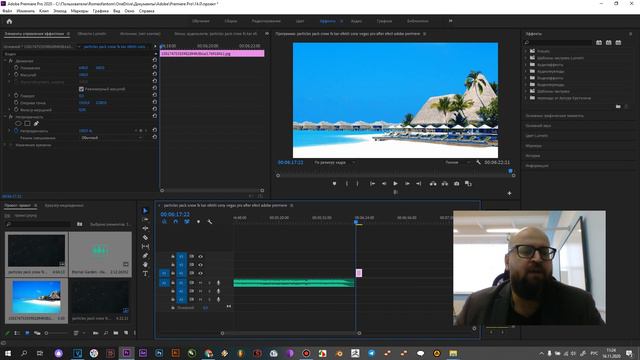The height and width of the screenshot is (360, 640).
Task: Open the Клип menu
Action: [44, 11]
